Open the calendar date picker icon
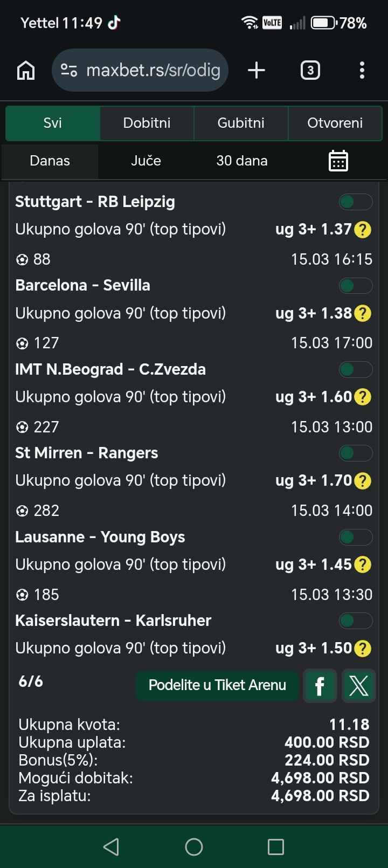 coord(338,161)
